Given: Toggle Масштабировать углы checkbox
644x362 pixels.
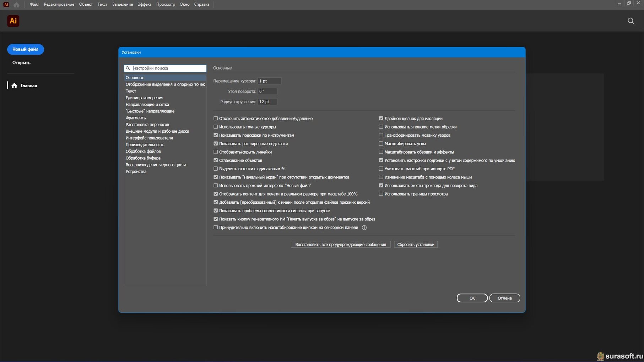Looking at the screenshot, I should [x=381, y=144].
